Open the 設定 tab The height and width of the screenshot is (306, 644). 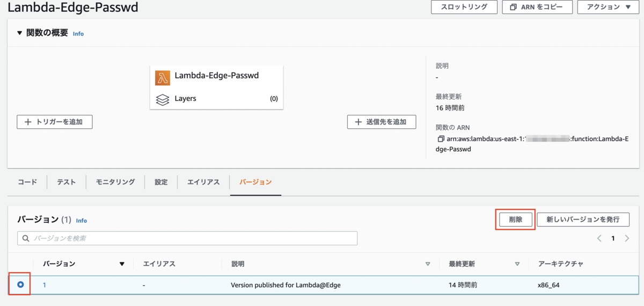(x=161, y=182)
